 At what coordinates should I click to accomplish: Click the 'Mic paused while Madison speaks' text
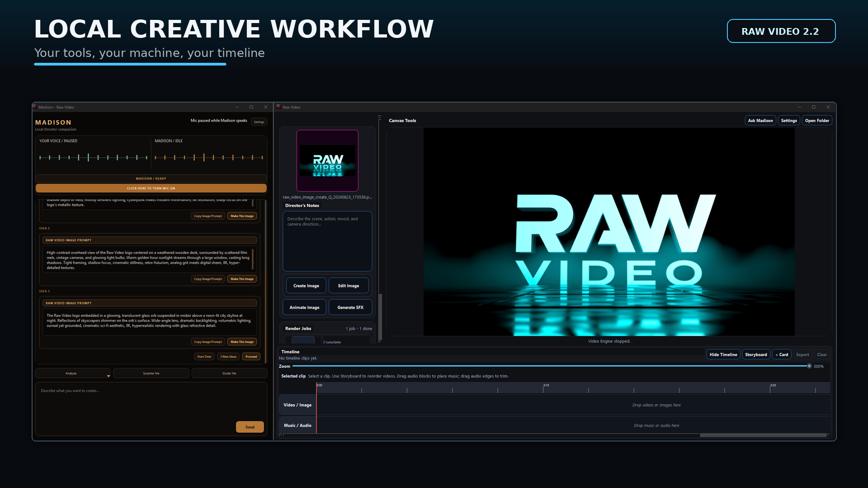click(219, 121)
